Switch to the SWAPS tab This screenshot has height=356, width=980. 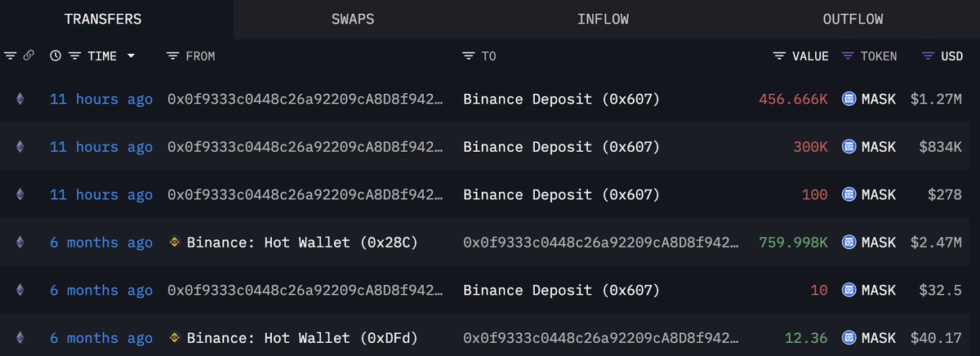click(353, 19)
